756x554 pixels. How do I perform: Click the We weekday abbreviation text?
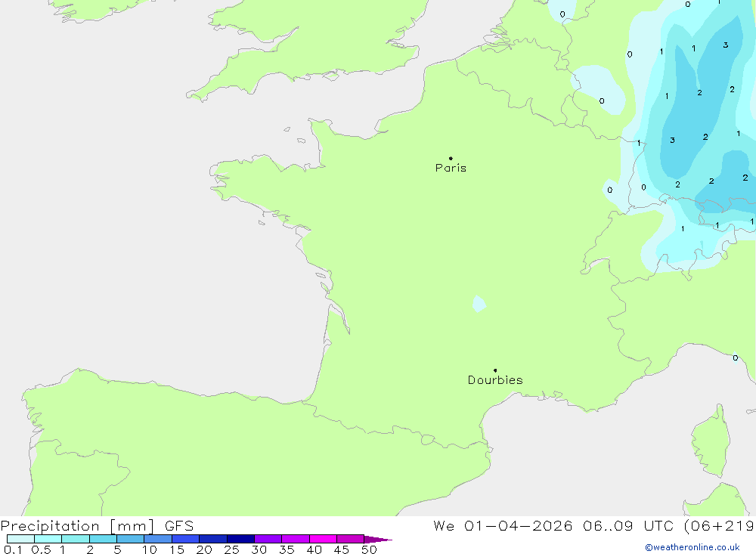444,526
